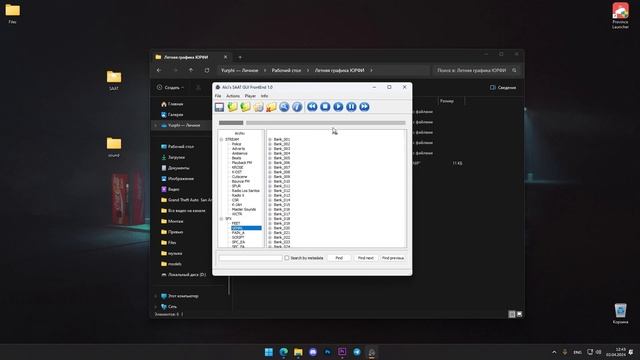640x360 pixels.
Task: Select Radio Los Santos in the archive tree
Action: (245, 191)
